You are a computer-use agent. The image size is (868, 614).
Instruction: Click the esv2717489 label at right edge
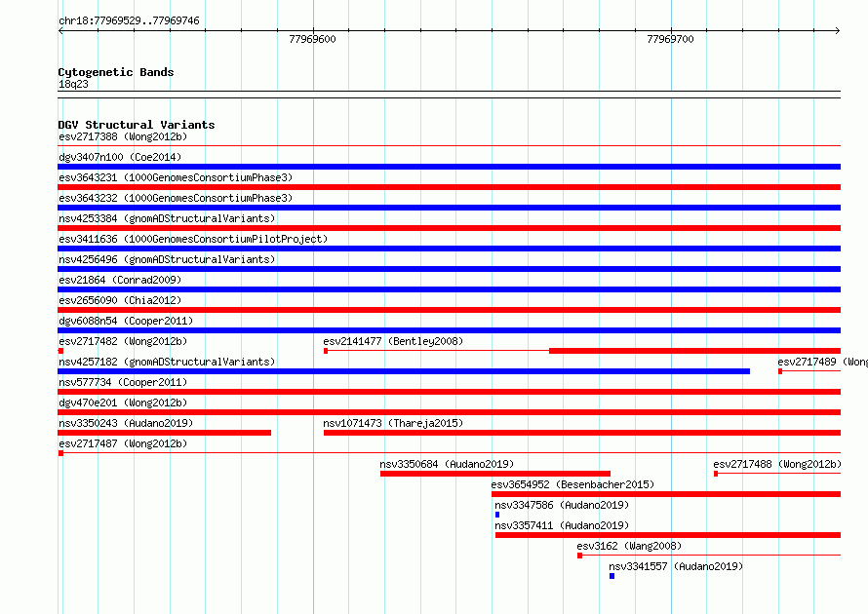click(x=822, y=362)
